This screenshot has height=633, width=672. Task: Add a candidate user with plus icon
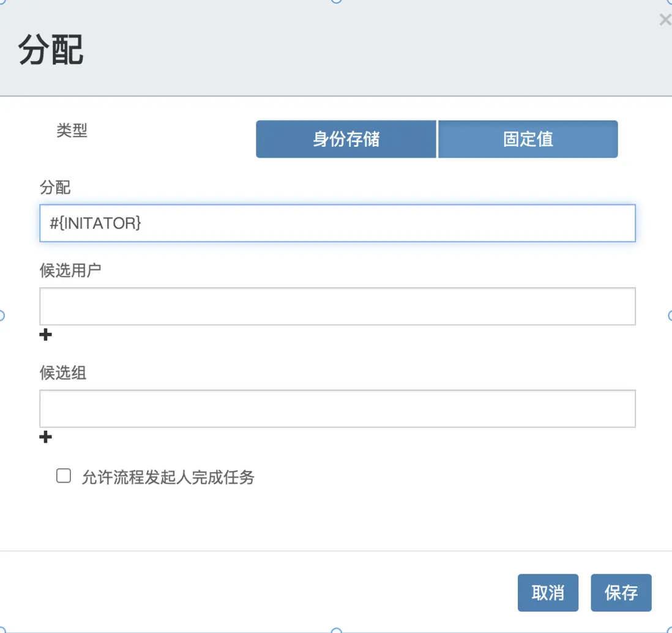pos(45,335)
